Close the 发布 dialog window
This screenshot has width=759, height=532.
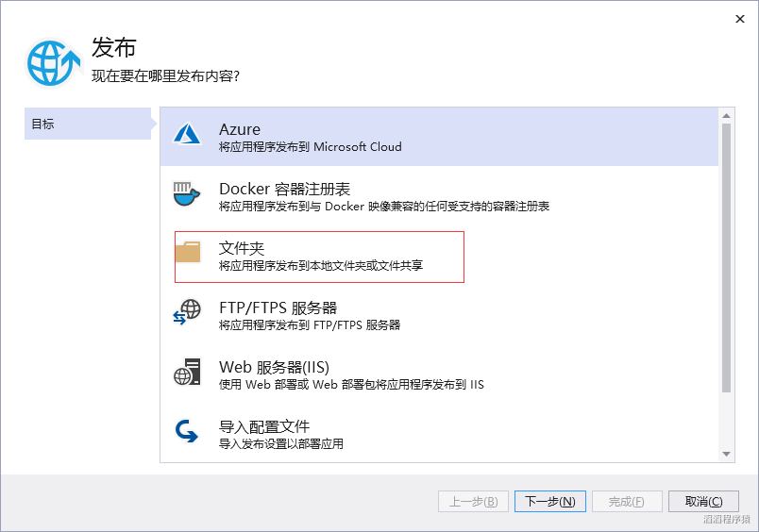[x=740, y=18]
